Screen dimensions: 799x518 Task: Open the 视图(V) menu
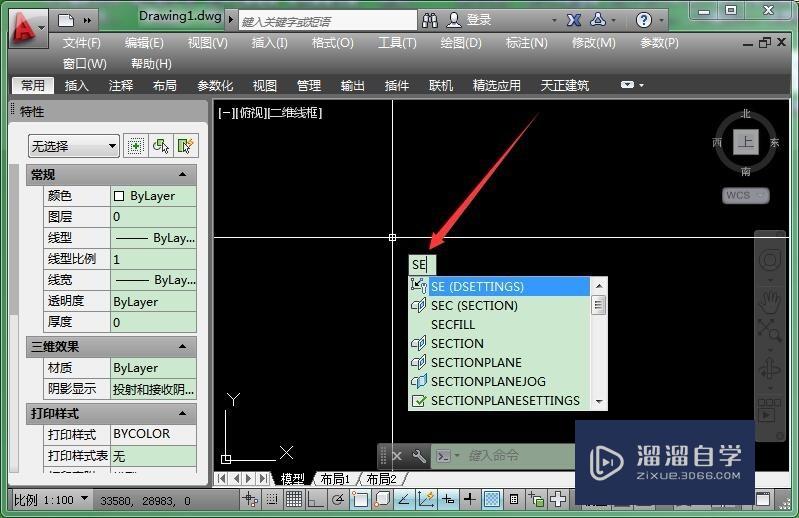point(207,43)
